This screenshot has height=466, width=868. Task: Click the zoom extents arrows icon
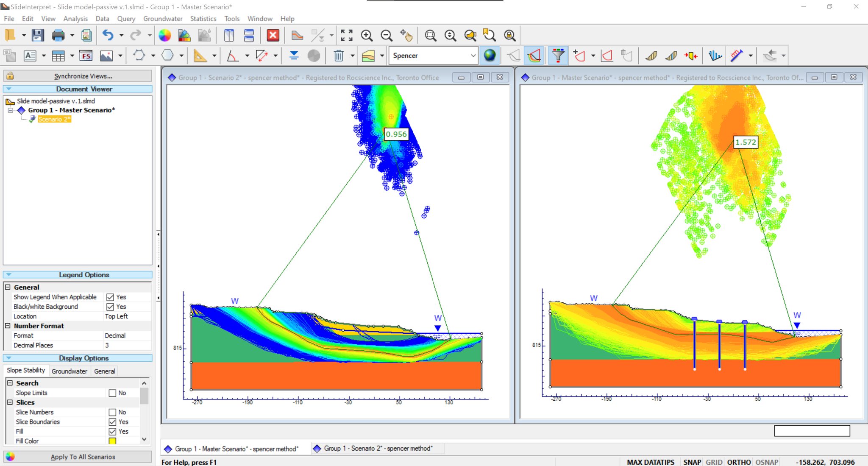point(346,35)
